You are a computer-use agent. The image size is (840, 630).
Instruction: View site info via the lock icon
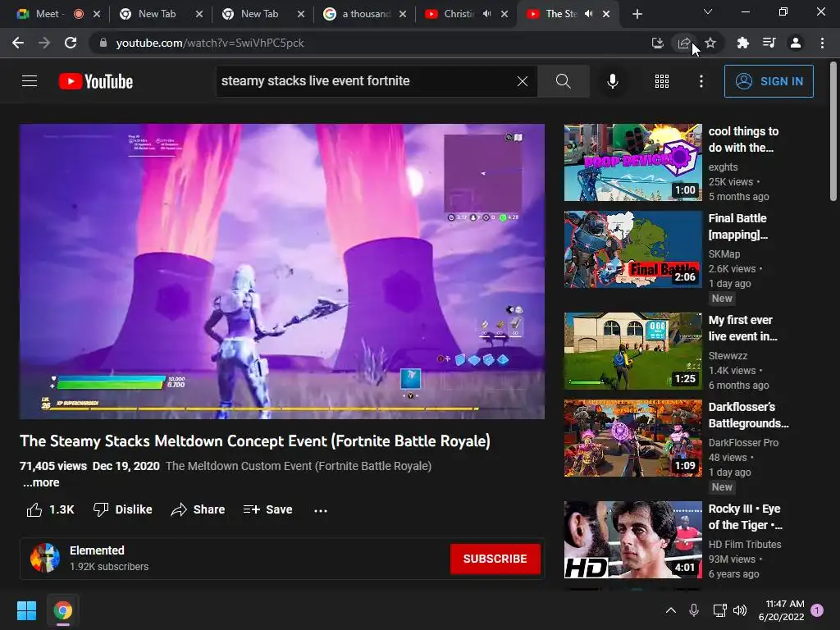(x=103, y=43)
